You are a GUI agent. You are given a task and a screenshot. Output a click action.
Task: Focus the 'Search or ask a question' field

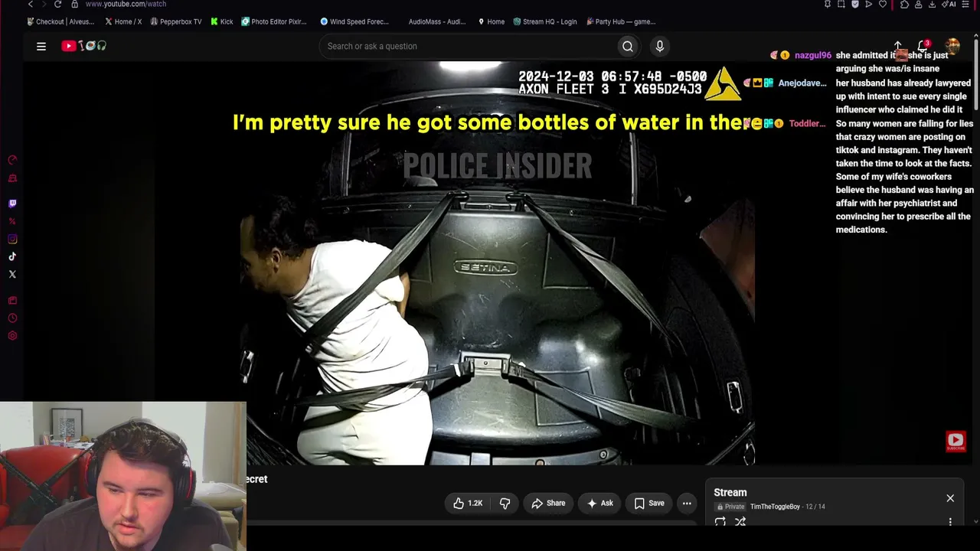click(x=469, y=46)
